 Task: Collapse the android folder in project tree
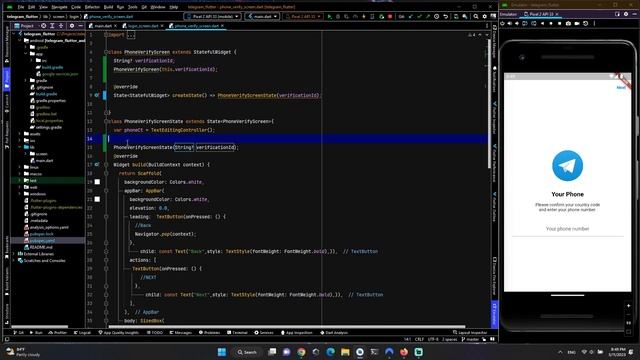pyautogui.click(x=20, y=40)
